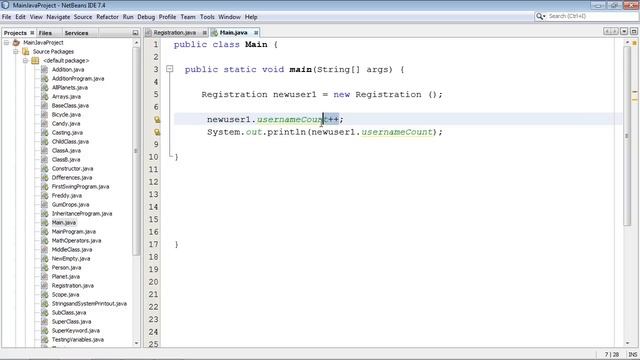Collapse the default package node
Viewport: 640px width, 360px height.
click(25, 60)
